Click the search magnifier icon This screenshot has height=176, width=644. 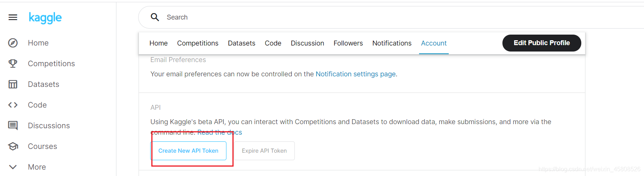pyautogui.click(x=155, y=17)
